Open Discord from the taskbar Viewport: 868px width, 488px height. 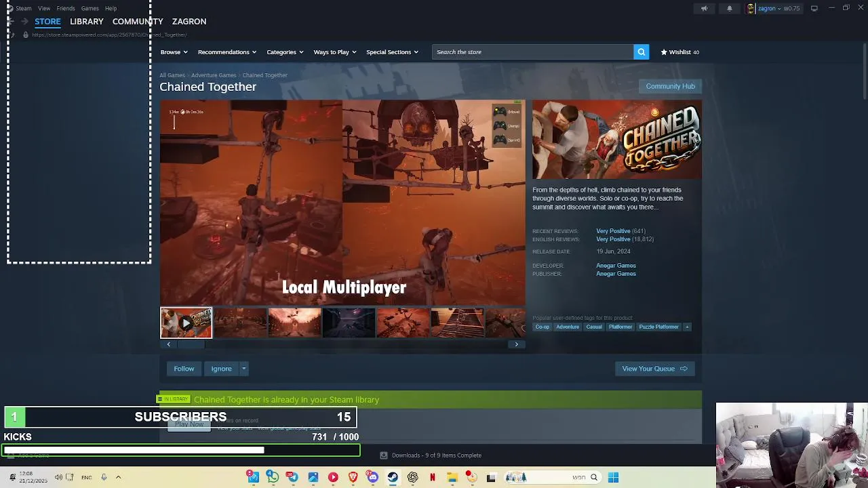click(372, 477)
